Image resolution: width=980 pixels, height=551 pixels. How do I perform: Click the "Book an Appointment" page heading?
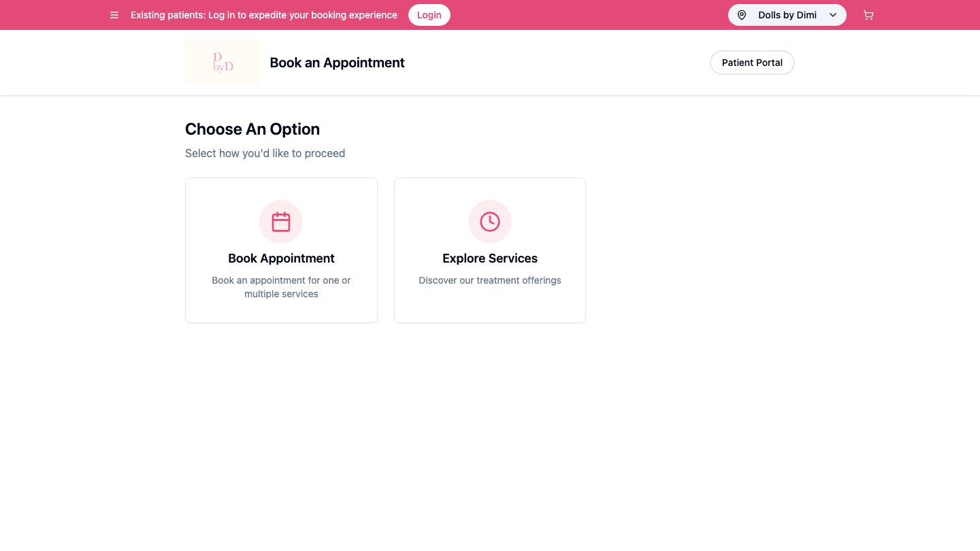(x=337, y=63)
